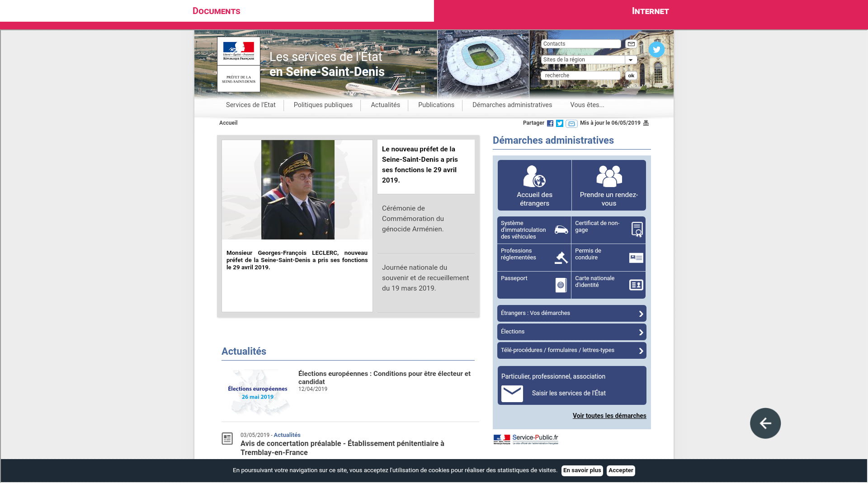Screen dimensions: 868x488
Task: Expand the Élections row
Action: point(572,332)
